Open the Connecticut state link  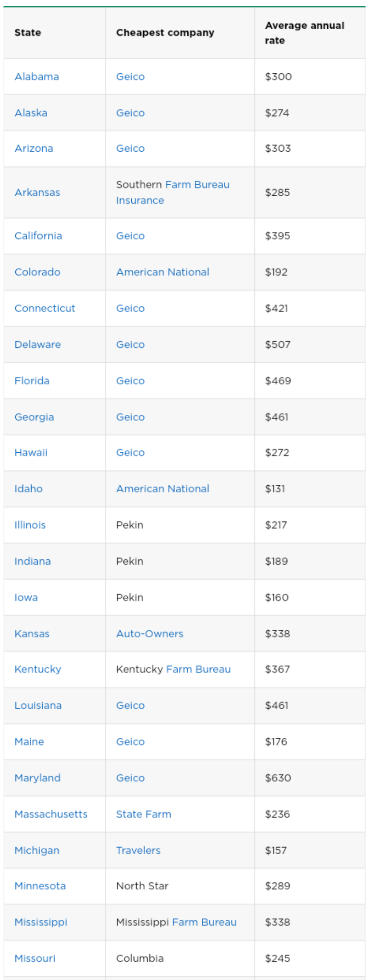45,308
